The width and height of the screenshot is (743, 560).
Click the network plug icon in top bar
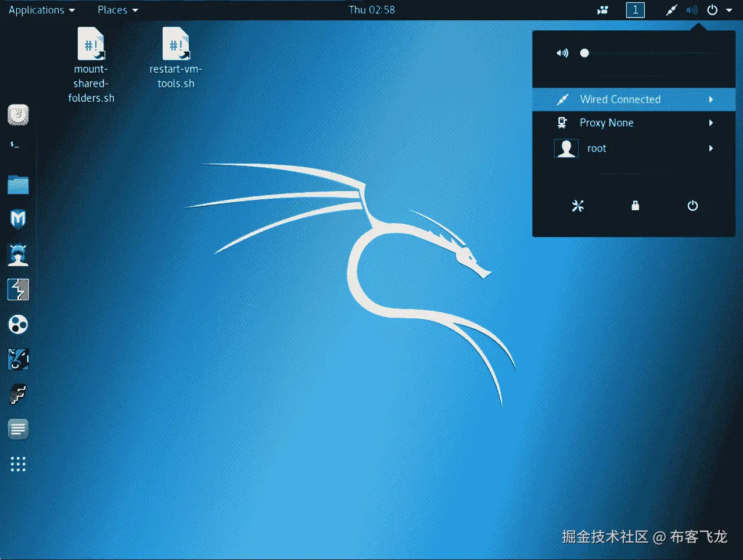click(x=671, y=10)
